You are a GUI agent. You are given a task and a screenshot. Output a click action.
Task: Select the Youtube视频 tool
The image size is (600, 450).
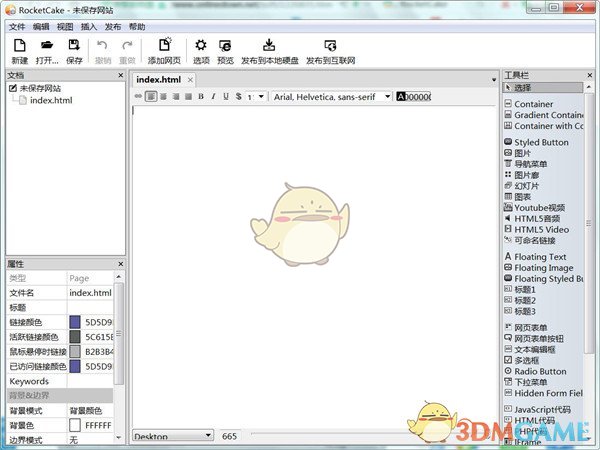tap(535, 208)
